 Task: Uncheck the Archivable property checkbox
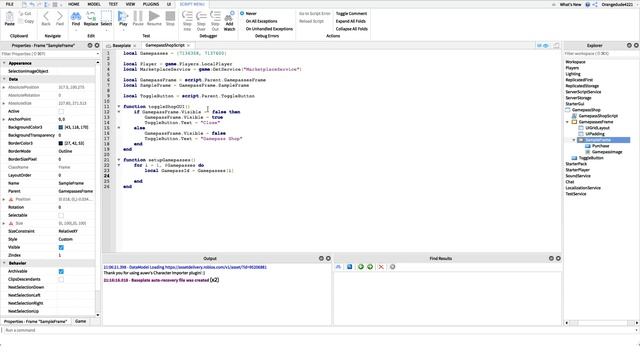click(61, 271)
